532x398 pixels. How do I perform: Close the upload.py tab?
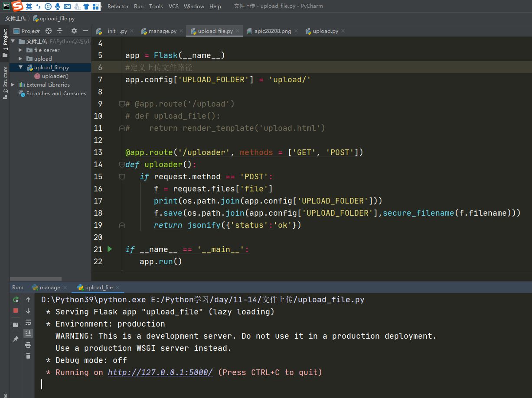tap(343, 31)
